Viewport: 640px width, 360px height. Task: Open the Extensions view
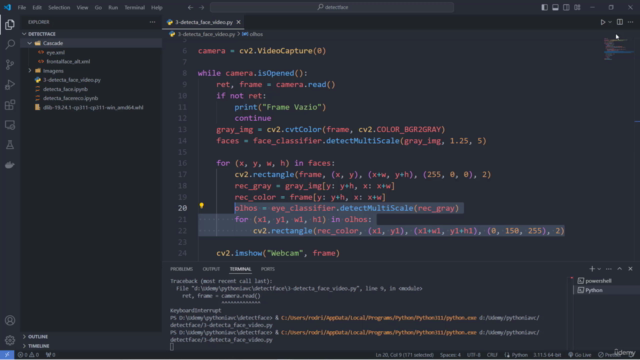click(x=10, y=105)
